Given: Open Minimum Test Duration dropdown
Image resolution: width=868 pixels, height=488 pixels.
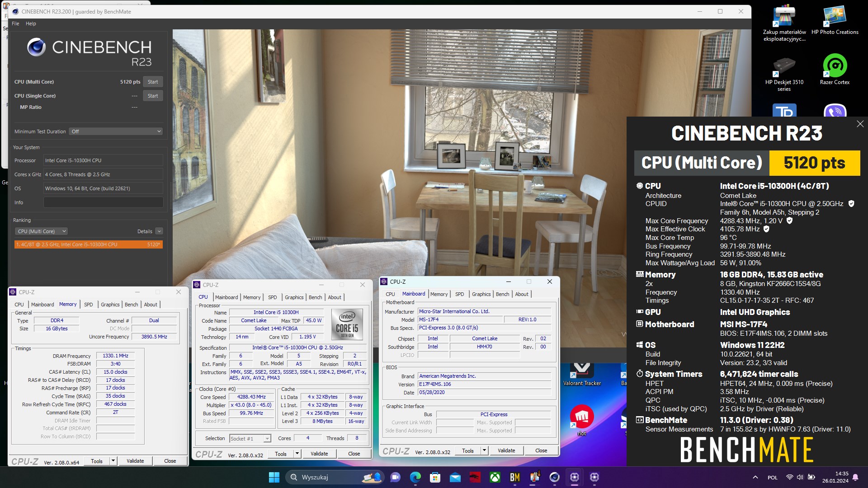Looking at the screenshot, I should coord(116,131).
